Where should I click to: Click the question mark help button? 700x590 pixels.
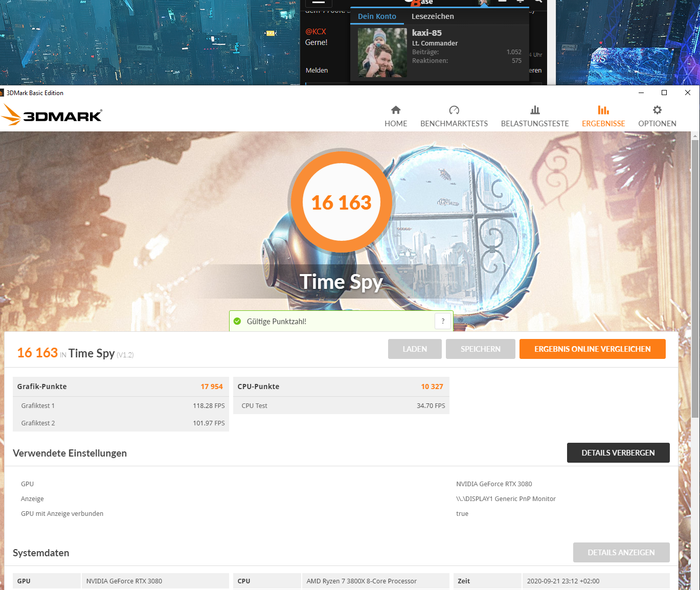click(x=443, y=321)
